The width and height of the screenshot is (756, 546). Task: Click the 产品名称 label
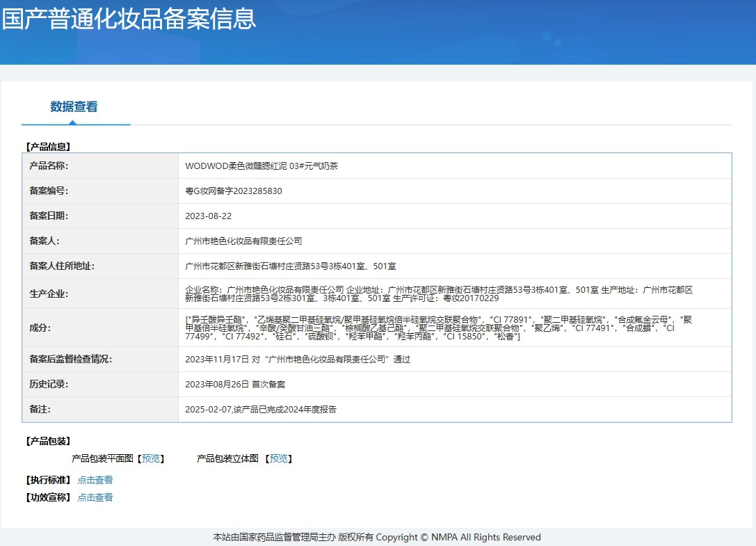tap(49, 166)
